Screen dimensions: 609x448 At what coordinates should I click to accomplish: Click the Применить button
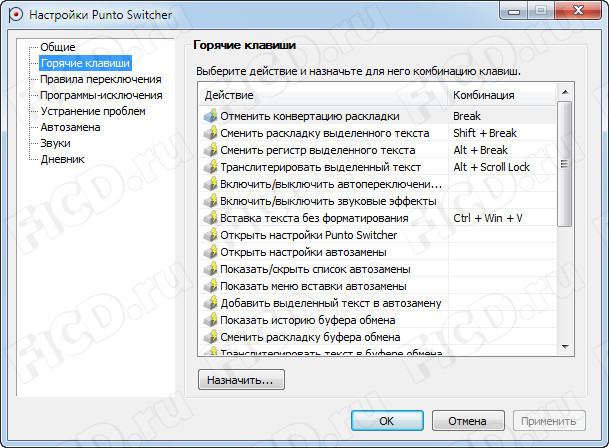point(549,421)
